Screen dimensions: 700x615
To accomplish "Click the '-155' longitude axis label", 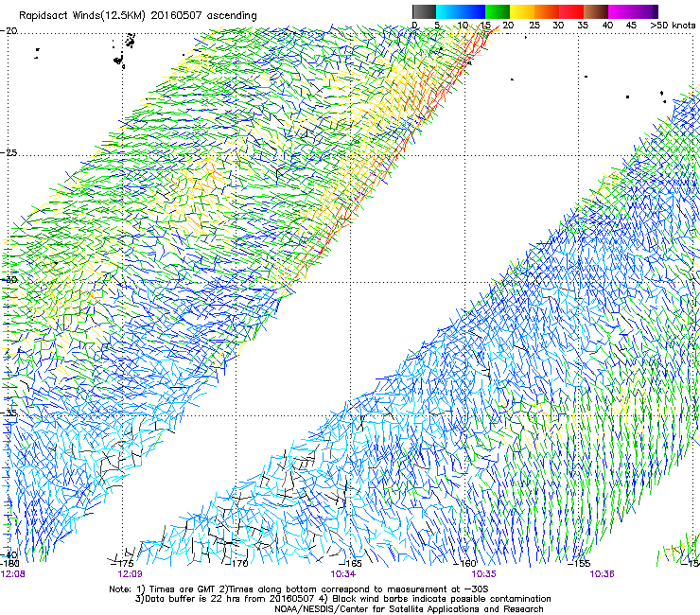I will (x=579, y=564).
